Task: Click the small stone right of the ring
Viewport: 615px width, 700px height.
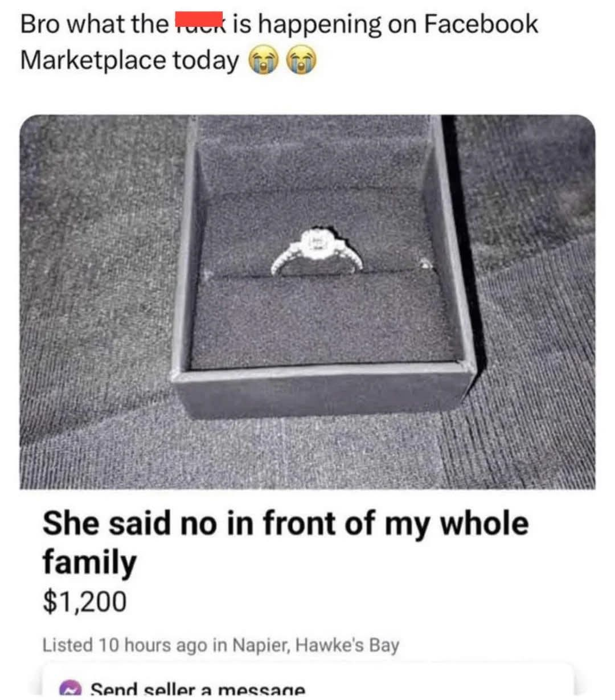Action: (425, 263)
